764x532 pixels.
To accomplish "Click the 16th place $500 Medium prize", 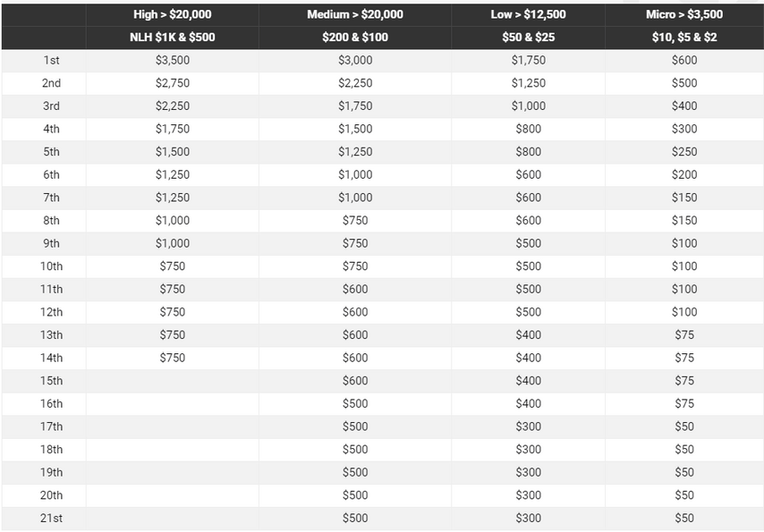I will tap(355, 404).
